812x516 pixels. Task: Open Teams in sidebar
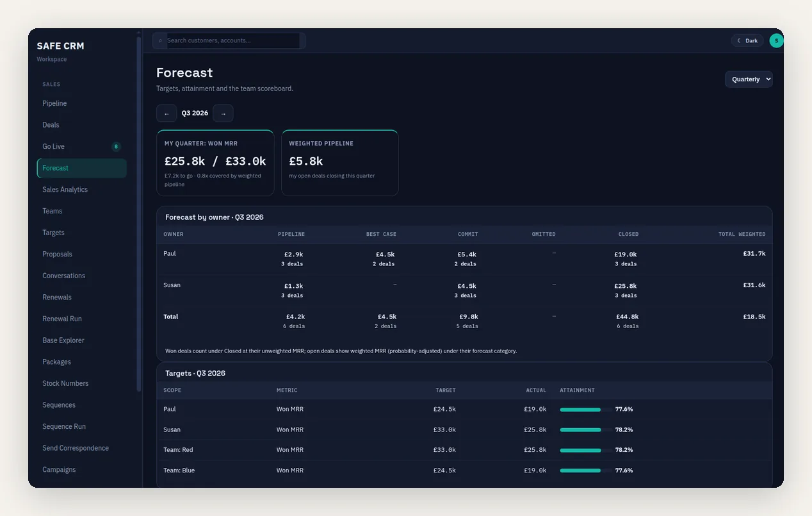[x=82, y=211]
